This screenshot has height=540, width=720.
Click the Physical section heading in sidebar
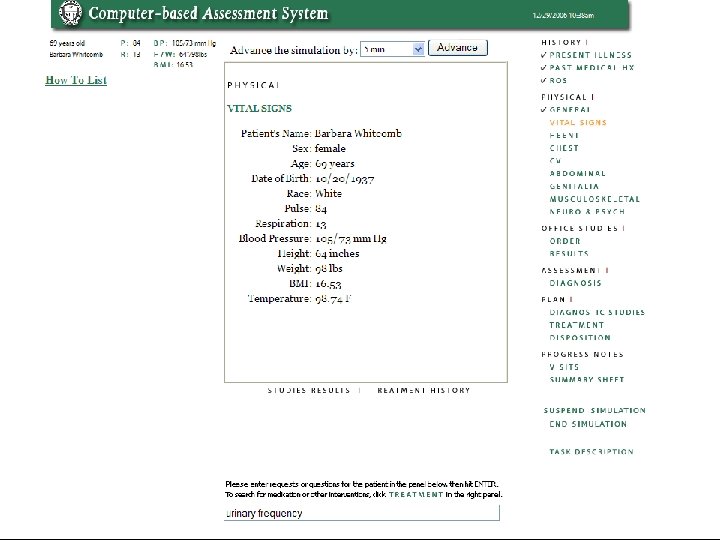click(564, 97)
